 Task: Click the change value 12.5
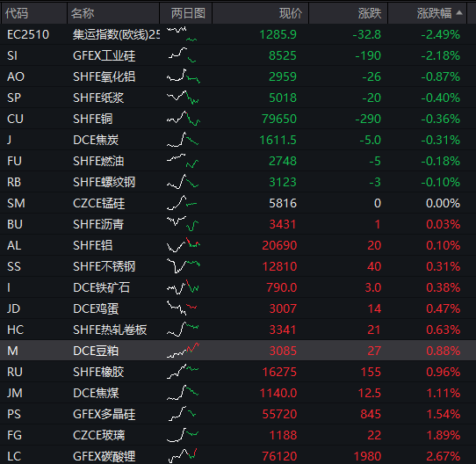click(x=370, y=393)
